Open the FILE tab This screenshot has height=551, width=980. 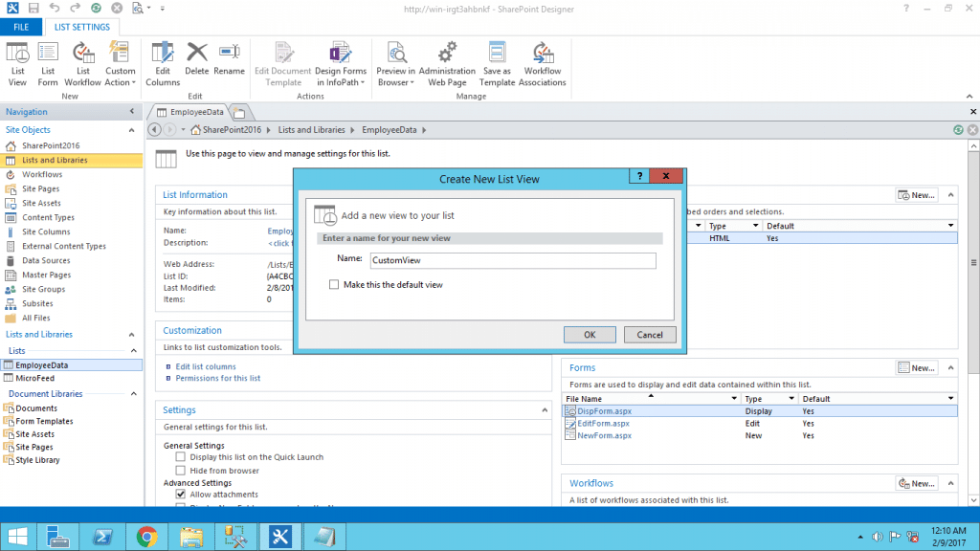tap(21, 27)
